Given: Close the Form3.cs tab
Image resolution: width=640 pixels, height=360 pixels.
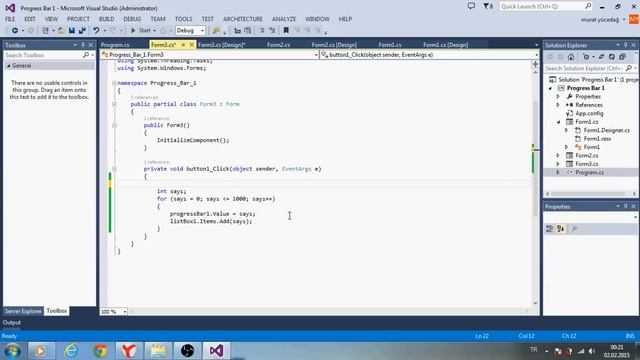Looking at the screenshot, I should coord(191,45).
